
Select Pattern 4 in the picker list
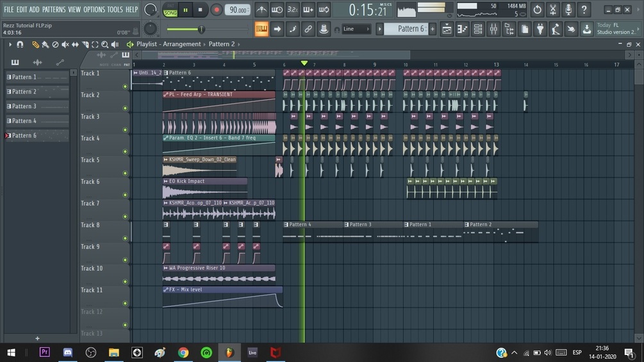pyautogui.click(x=37, y=121)
